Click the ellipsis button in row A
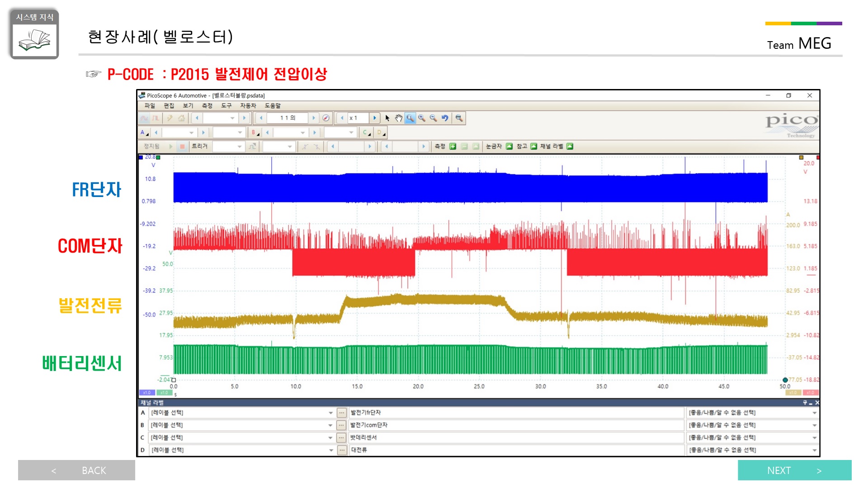 pyautogui.click(x=342, y=413)
